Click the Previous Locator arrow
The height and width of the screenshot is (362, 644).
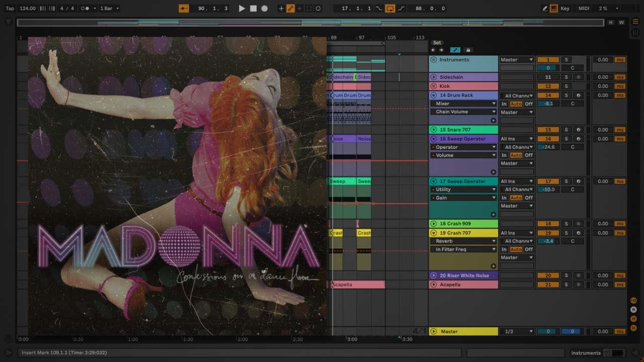point(433,50)
